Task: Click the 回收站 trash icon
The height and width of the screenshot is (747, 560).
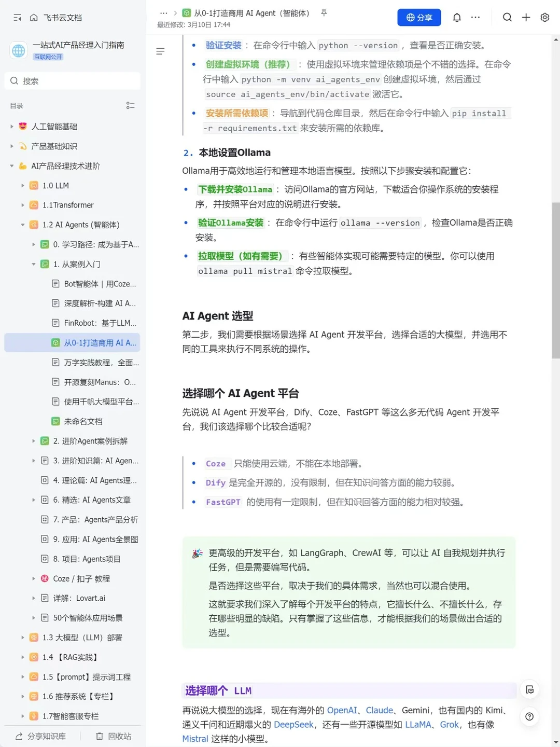Action: [100, 736]
